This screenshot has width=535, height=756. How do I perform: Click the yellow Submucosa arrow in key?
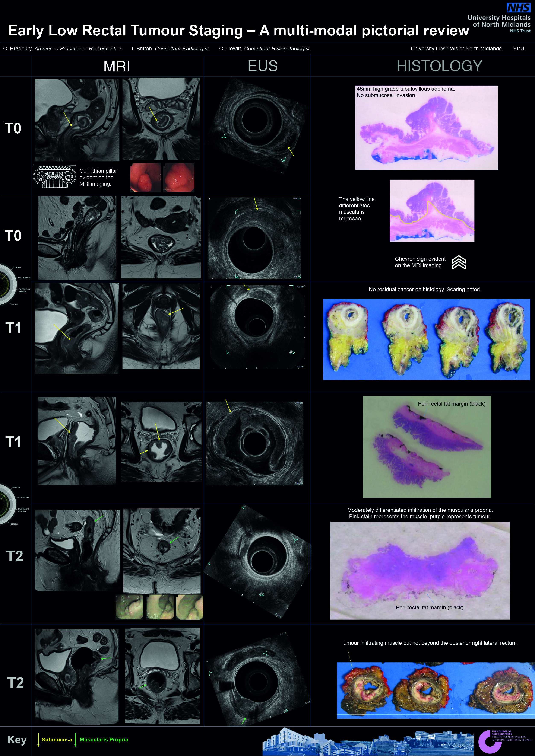pos(39,740)
